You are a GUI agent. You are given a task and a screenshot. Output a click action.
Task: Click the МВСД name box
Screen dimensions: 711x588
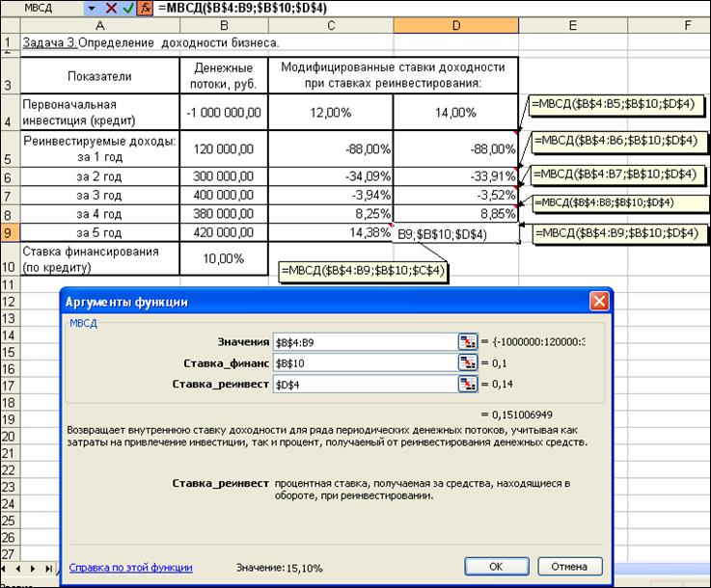(x=41, y=8)
